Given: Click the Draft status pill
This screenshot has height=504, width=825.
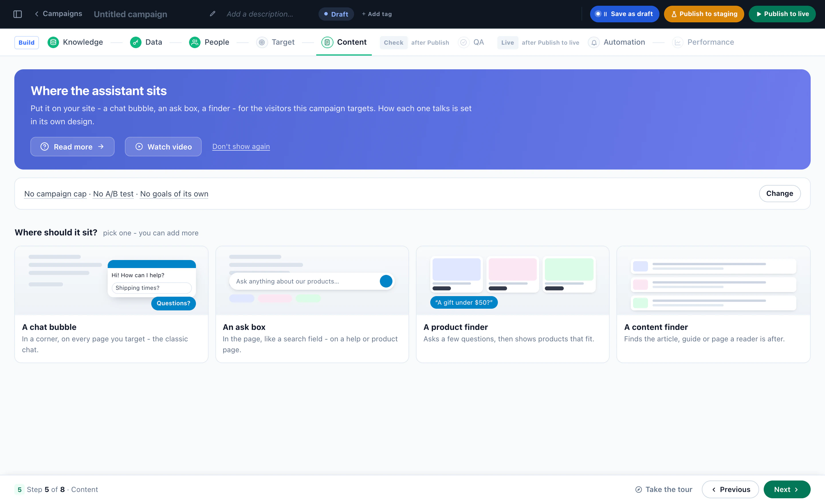Looking at the screenshot, I should point(336,14).
